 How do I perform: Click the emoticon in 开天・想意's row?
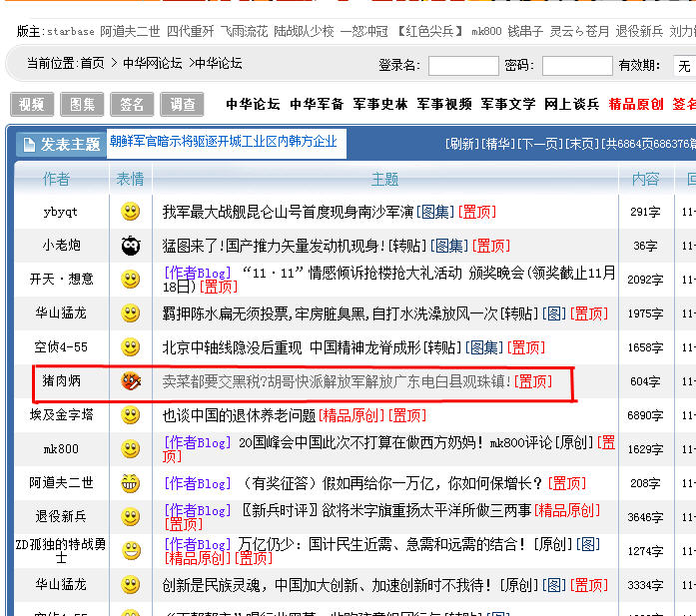(x=130, y=280)
